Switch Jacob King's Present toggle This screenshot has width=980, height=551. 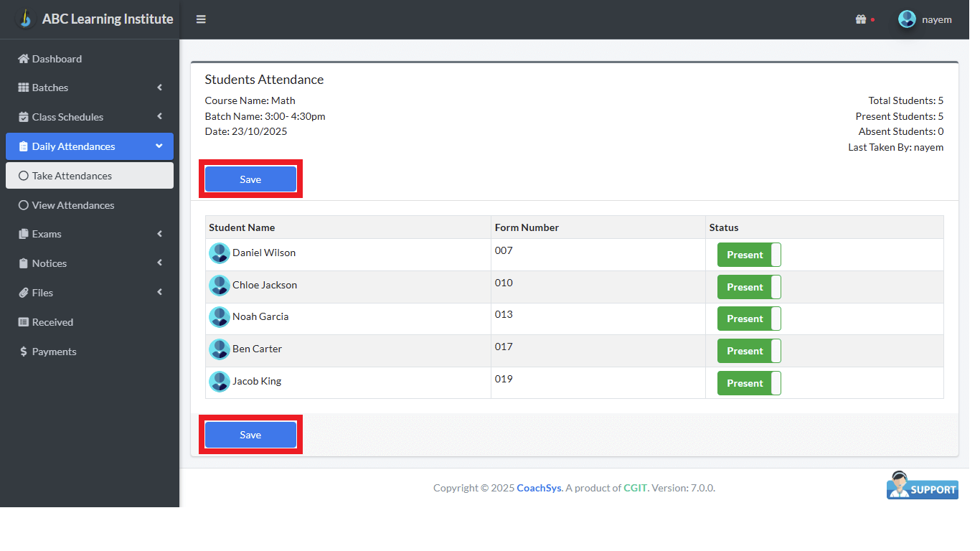click(748, 383)
